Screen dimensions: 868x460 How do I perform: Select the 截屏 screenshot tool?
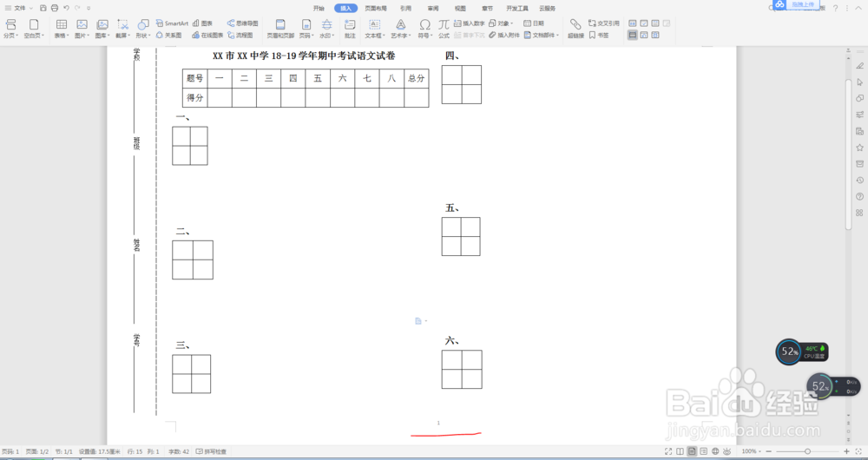[123, 29]
